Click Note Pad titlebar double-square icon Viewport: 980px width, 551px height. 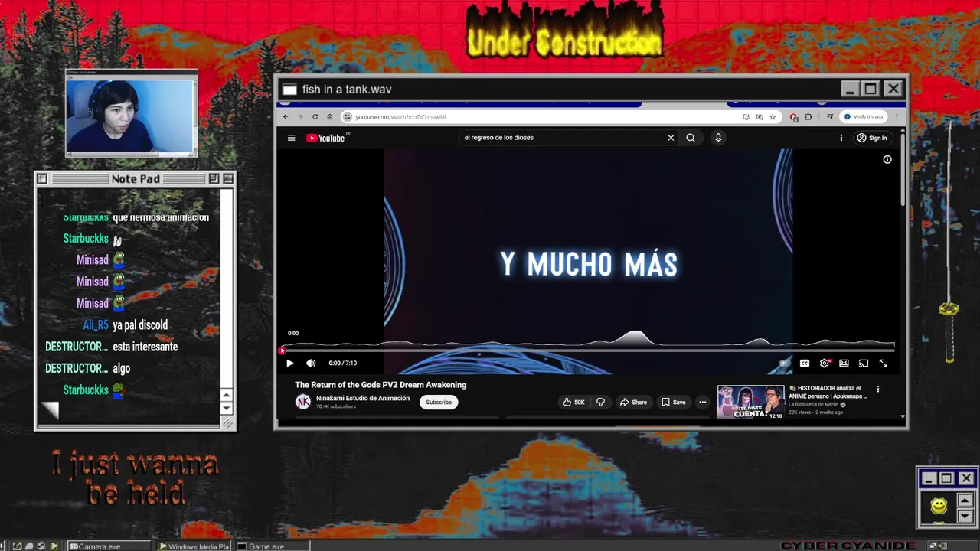pos(214,179)
